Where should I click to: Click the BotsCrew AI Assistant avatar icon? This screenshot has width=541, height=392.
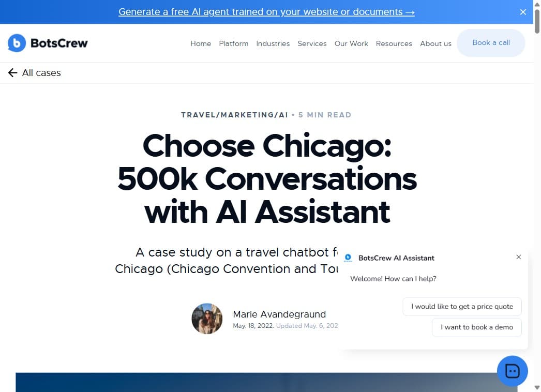pyautogui.click(x=348, y=258)
